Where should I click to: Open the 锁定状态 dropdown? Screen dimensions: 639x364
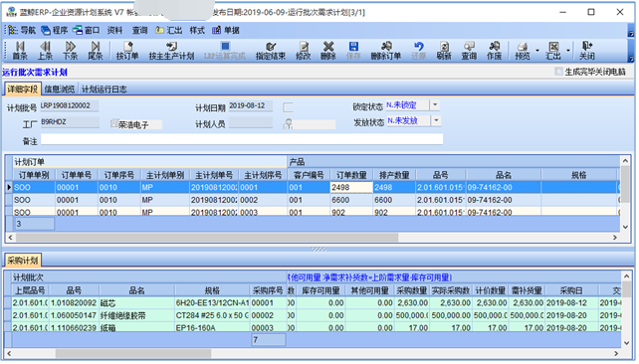(435, 105)
